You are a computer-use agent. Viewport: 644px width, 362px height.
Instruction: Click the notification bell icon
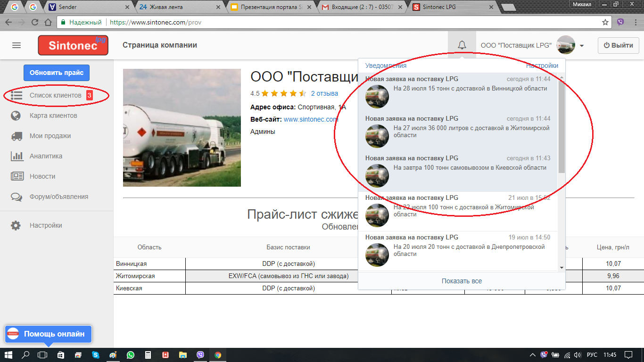tap(462, 45)
